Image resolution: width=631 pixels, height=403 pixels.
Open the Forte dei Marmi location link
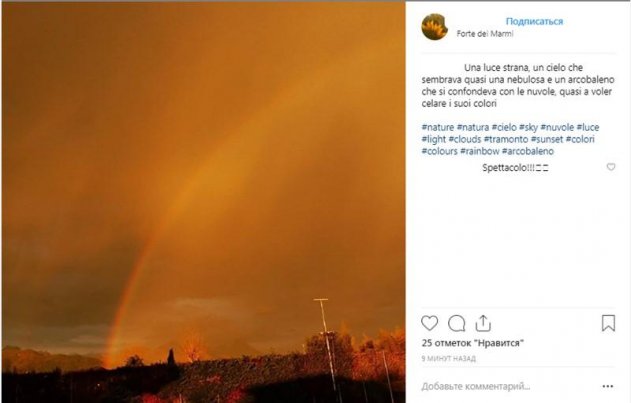[x=485, y=34]
